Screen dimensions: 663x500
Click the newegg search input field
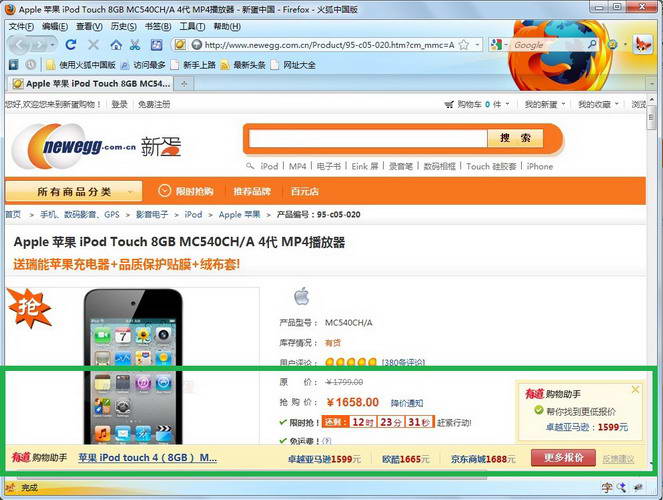[367, 138]
